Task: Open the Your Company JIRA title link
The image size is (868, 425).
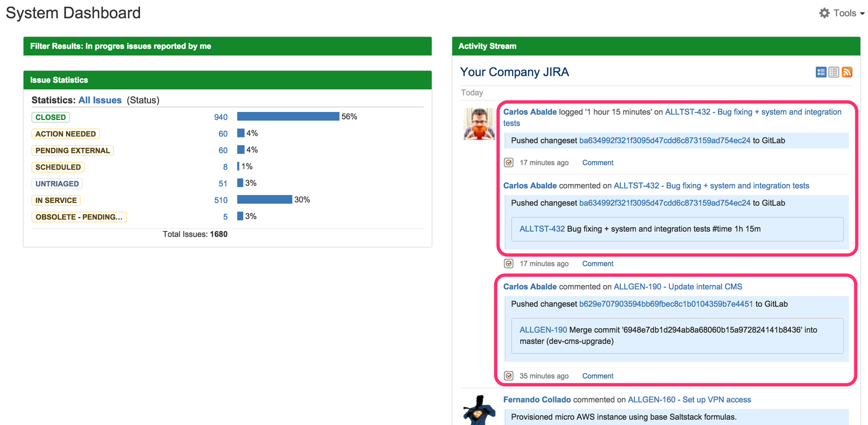Action: pyautogui.click(x=514, y=72)
